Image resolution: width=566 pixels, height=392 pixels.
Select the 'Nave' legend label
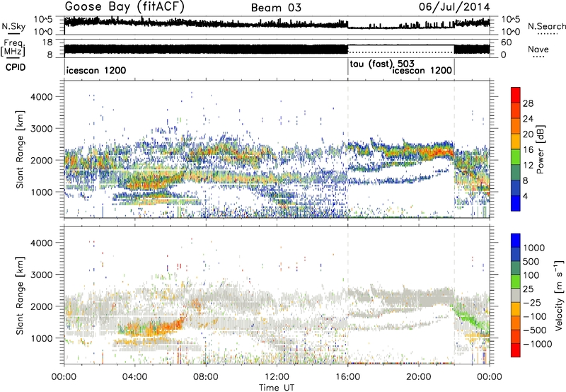point(538,50)
